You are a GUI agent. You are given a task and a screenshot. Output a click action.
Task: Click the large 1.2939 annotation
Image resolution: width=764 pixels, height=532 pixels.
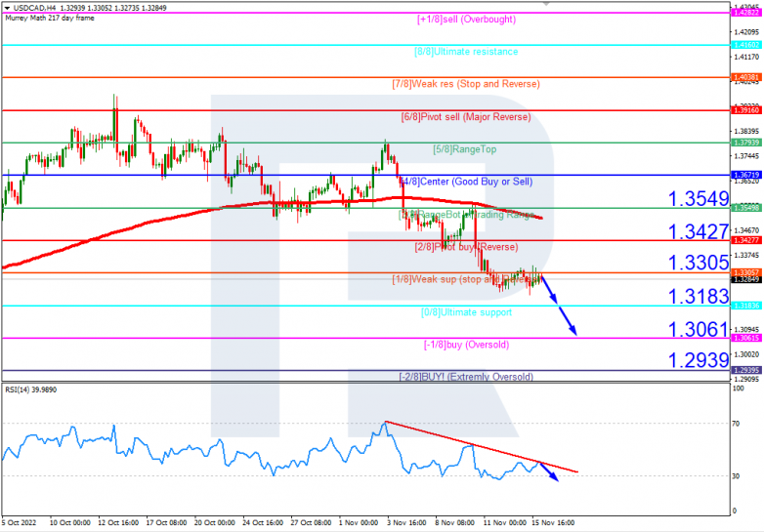tap(699, 360)
